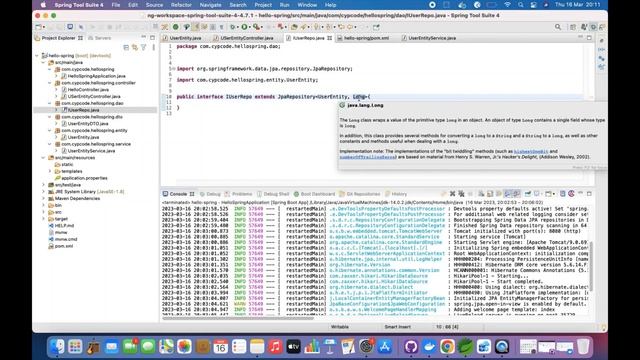This screenshot has width=640, height=360.
Task: Open the Problems tab
Action: (x=238, y=194)
